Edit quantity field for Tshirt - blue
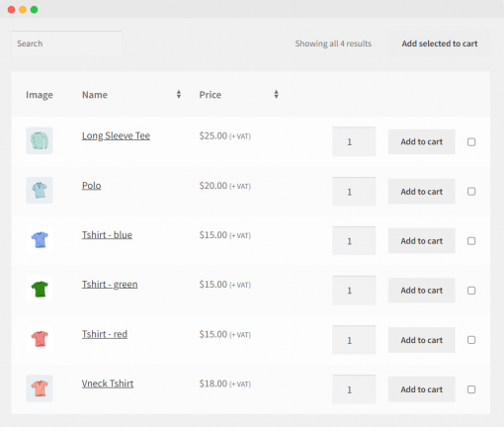This screenshot has width=504, height=427. (x=354, y=241)
